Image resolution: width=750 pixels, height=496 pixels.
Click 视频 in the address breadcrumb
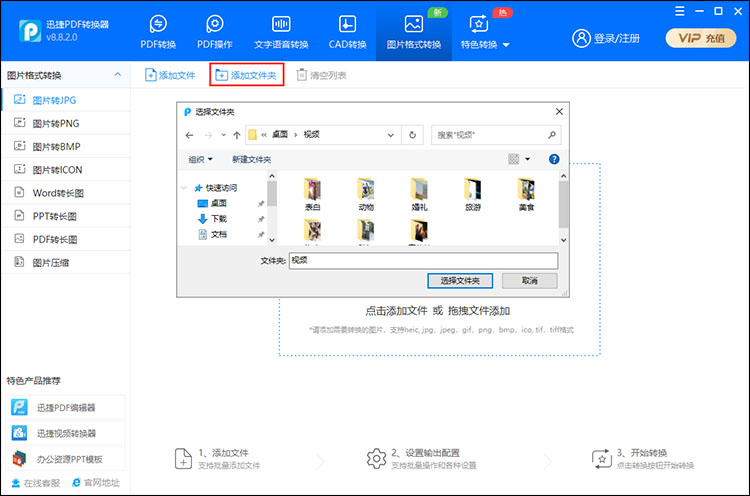click(x=311, y=135)
